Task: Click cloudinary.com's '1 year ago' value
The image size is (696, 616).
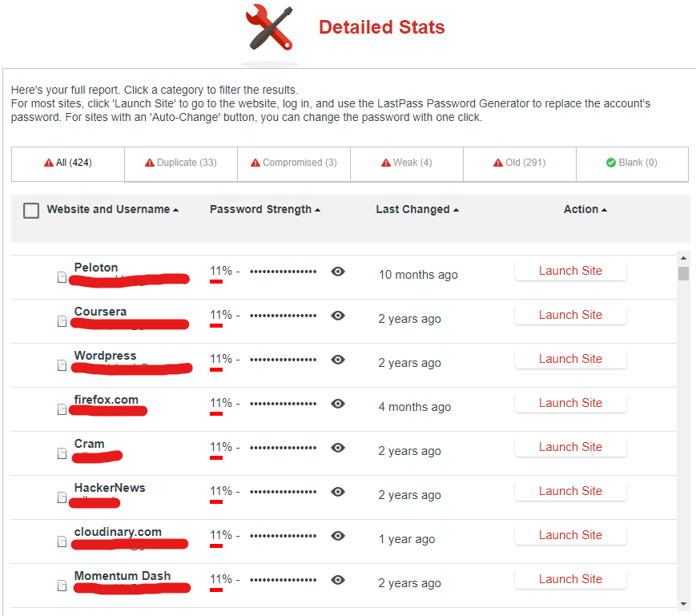Action: coord(407,539)
